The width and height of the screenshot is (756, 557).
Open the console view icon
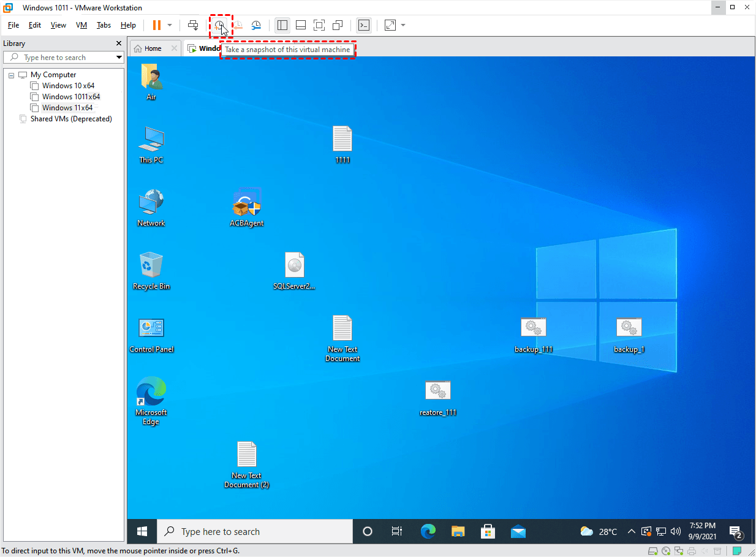364,25
